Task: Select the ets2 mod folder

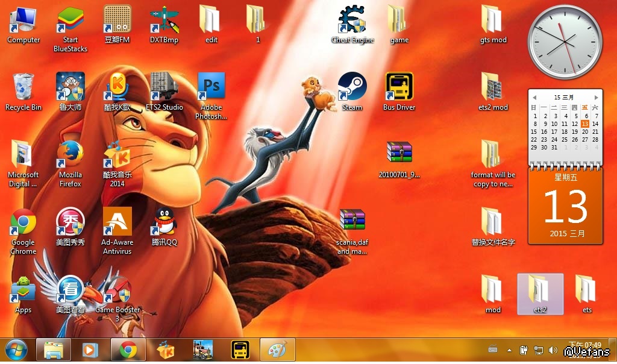Action: click(493, 92)
